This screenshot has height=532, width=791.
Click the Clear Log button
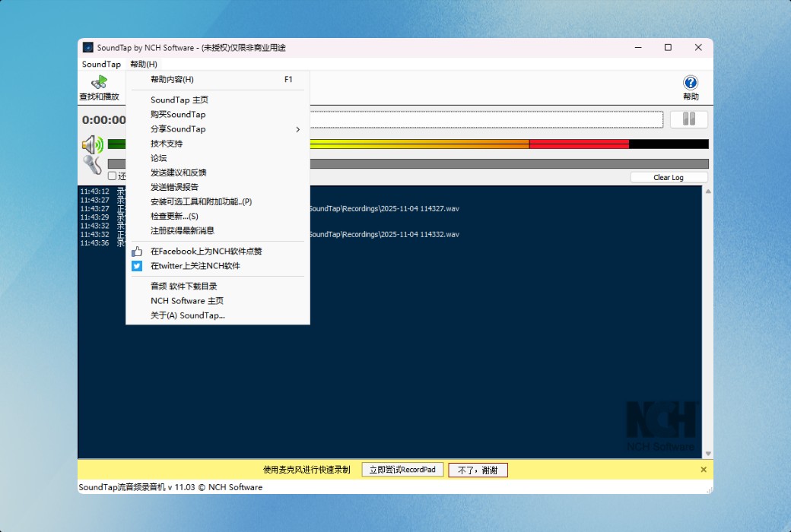click(669, 177)
